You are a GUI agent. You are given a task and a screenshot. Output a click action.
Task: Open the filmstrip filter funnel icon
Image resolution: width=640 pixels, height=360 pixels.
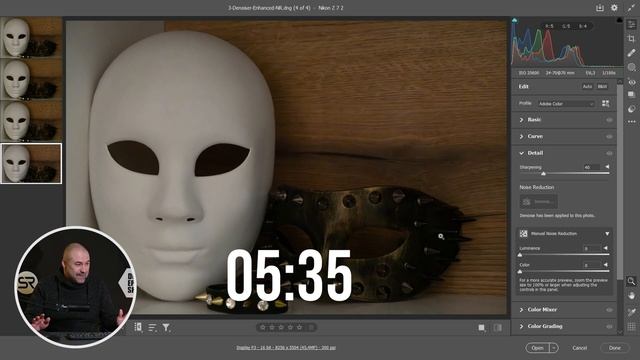[x=166, y=327]
